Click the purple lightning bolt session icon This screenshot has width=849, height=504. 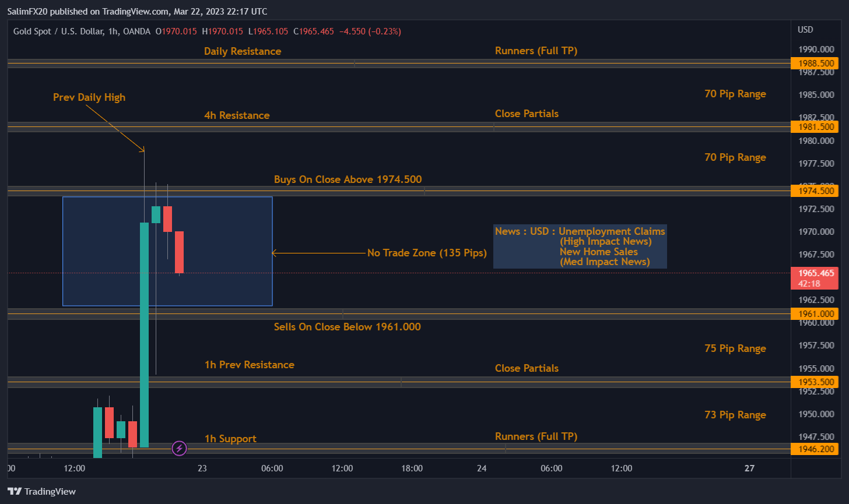coord(179,448)
